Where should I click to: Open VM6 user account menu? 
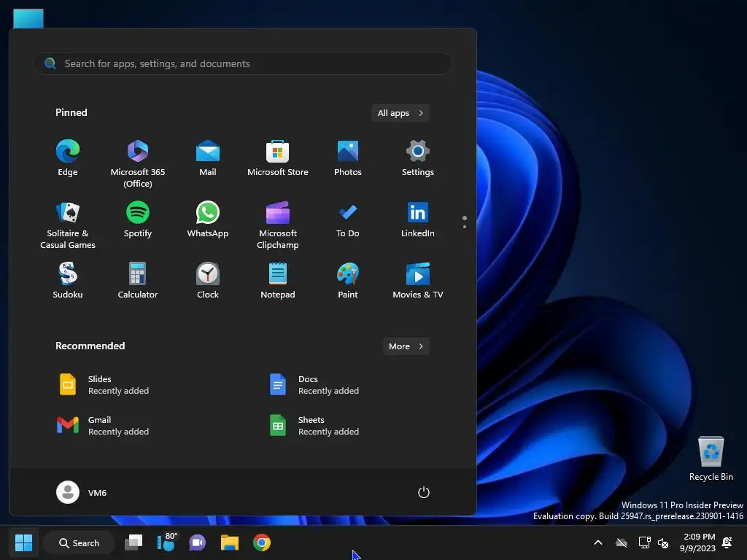tap(82, 492)
